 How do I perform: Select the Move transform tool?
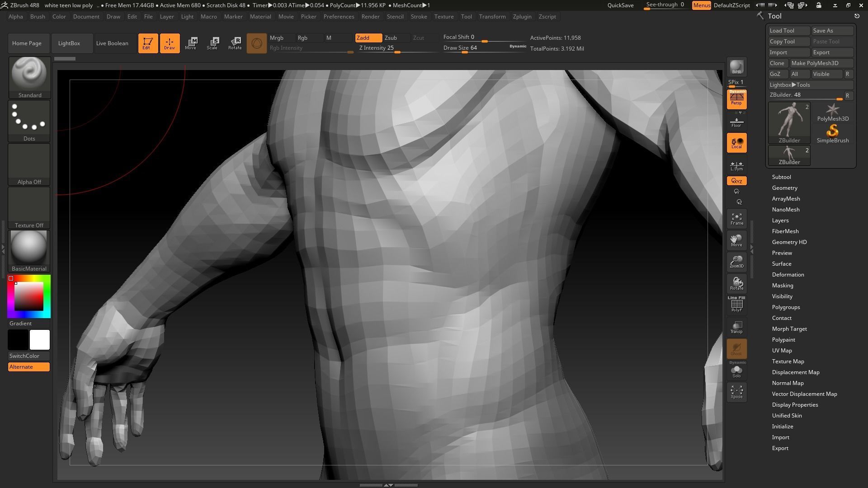point(190,43)
